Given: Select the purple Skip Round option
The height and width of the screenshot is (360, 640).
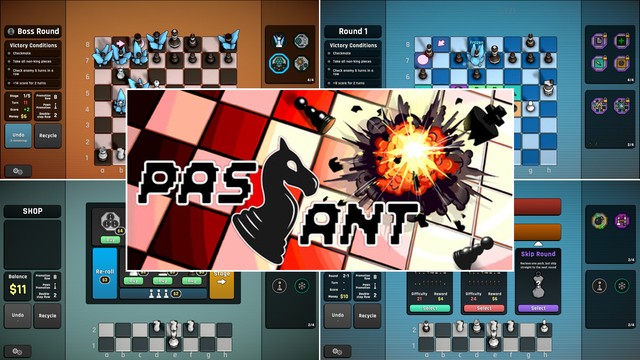Looking at the screenshot, I should pos(538,308).
